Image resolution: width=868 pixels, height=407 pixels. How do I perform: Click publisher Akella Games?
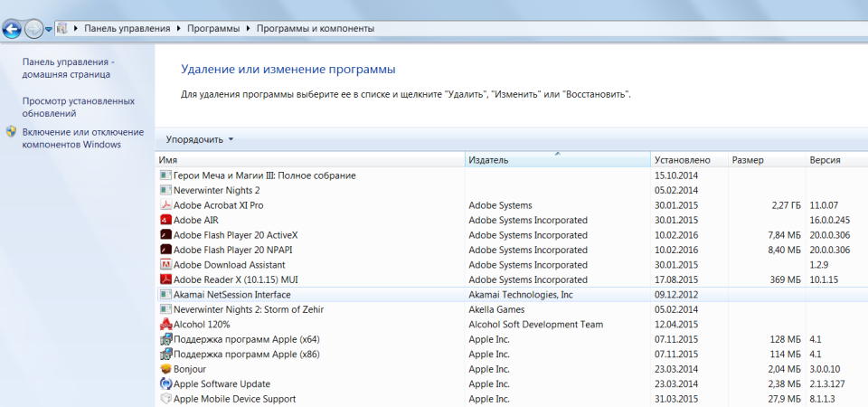point(496,309)
